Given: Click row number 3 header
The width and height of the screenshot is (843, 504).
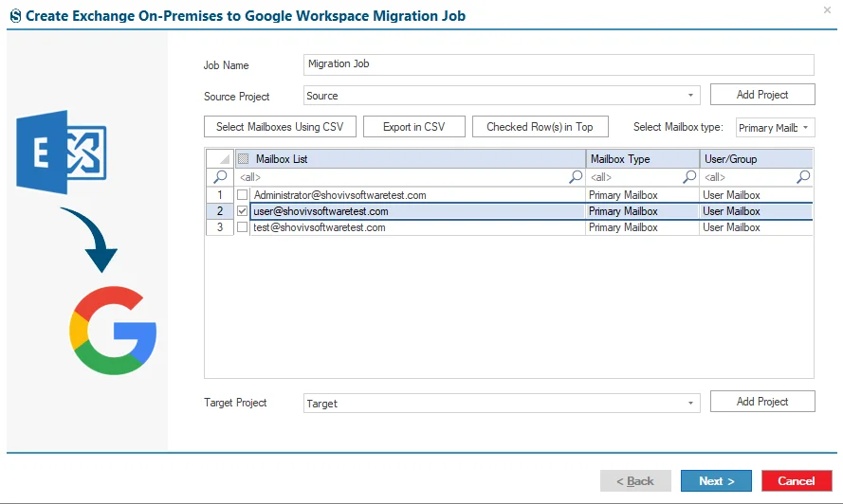Looking at the screenshot, I should pos(220,227).
